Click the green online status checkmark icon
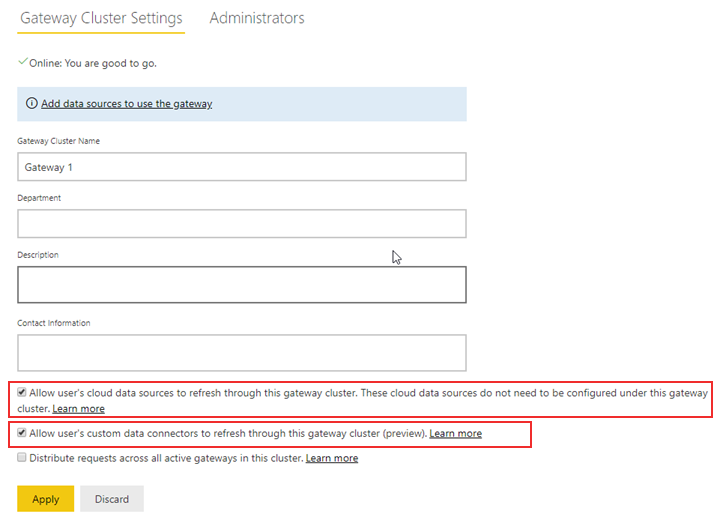The height and width of the screenshot is (520, 720). coord(23,62)
